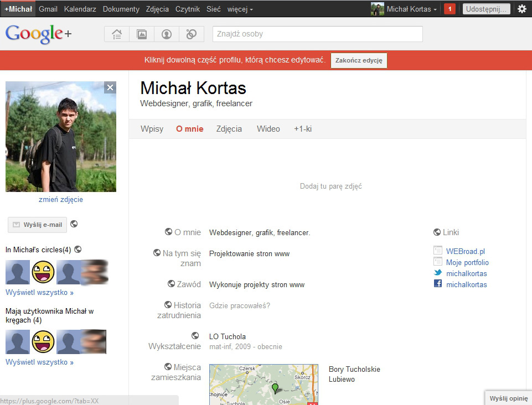Viewport: 532px width, 405px height.
Task: Remove the profile photo with X icon
Action: tap(110, 87)
